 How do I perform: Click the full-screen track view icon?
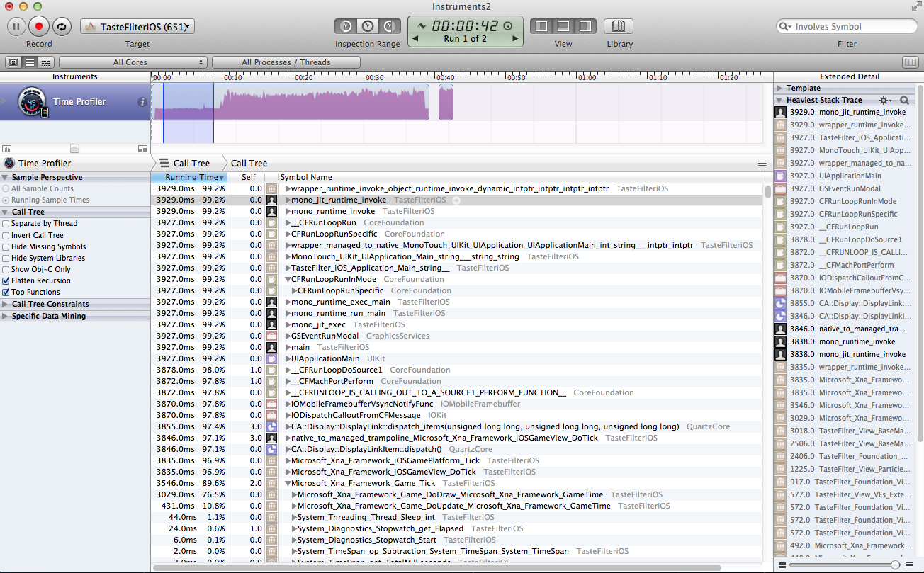coord(142,148)
